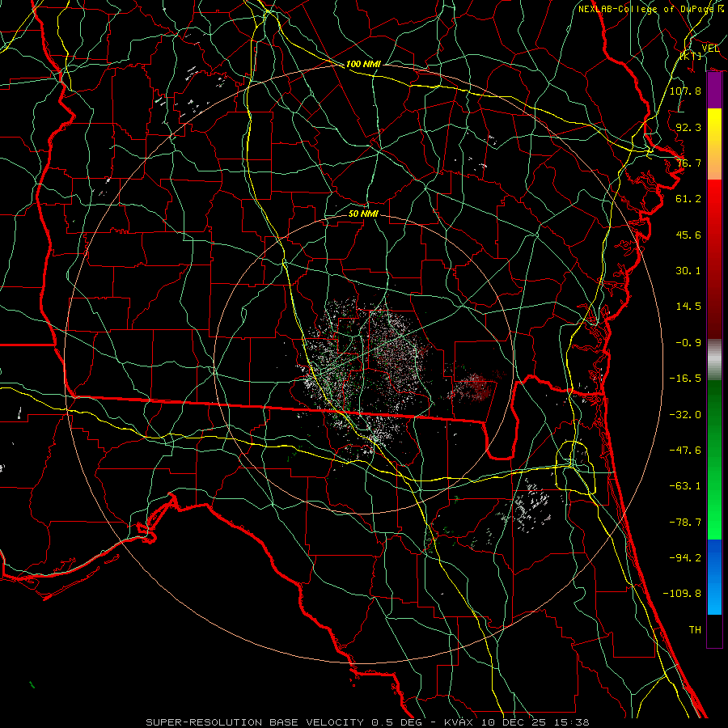
Task: Click the 100 NMI range ring label
Action: 363,64
